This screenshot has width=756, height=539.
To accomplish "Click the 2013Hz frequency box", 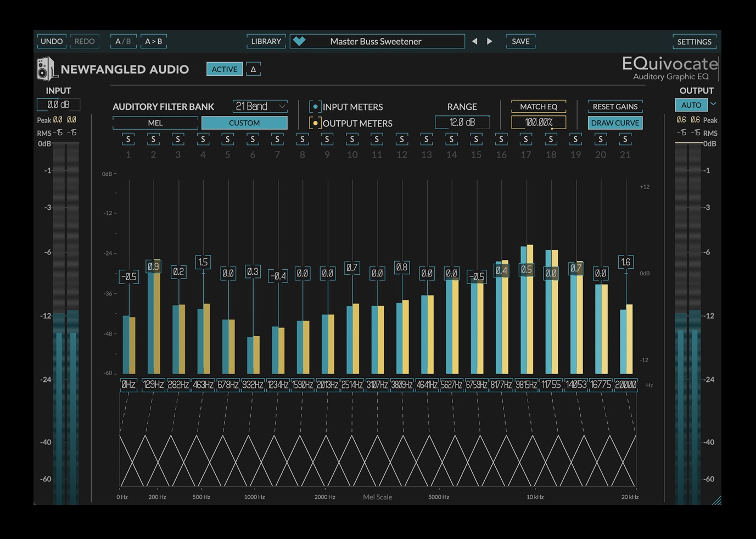I will (x=327, y=385).
